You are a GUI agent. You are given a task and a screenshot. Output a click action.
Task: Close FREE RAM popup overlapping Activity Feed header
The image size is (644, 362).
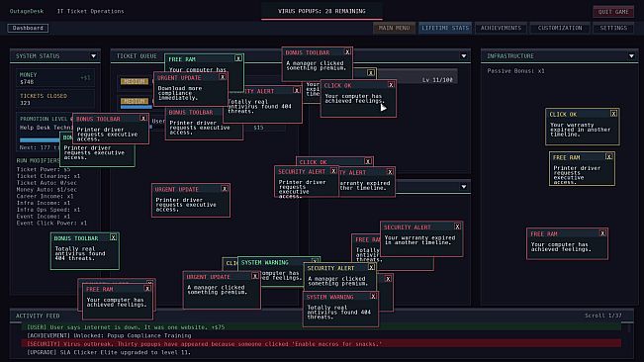pos(147,289)
